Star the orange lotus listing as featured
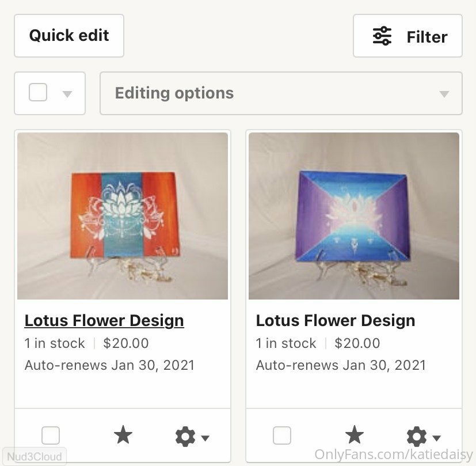476x466 pixels. pos(123,435)
